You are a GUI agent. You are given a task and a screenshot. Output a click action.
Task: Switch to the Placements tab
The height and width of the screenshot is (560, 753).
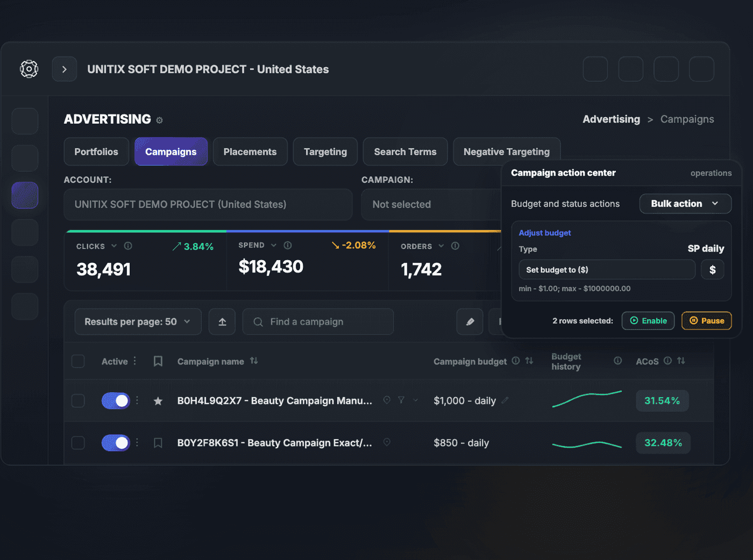click(250, 152)
